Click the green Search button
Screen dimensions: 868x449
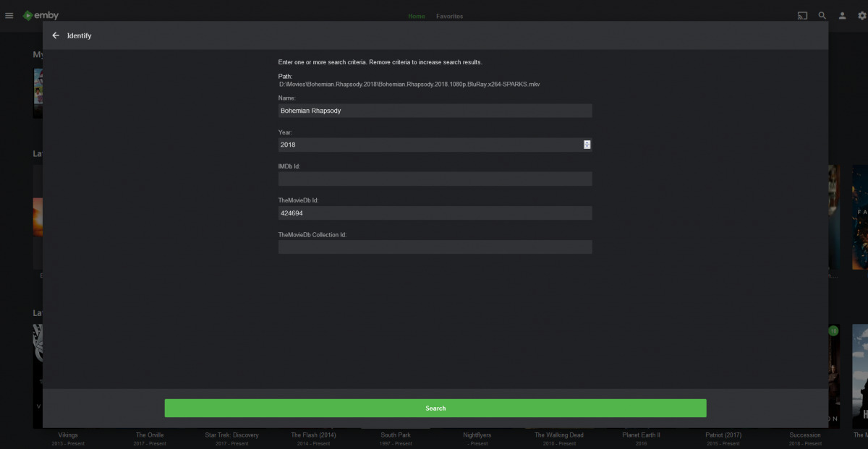tap(435, 408)
